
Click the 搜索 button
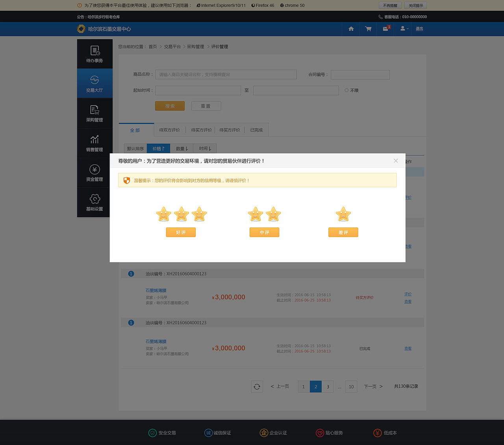coord(170,106)
